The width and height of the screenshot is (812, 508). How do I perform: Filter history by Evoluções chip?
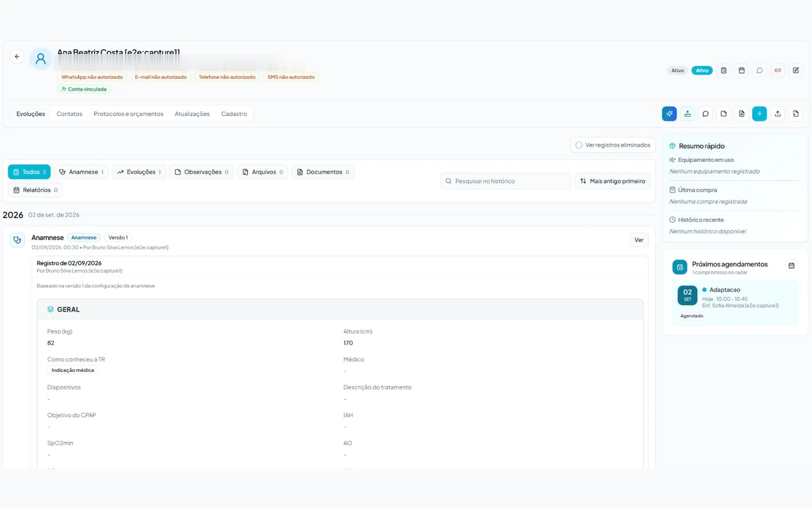tap(139, 172)
